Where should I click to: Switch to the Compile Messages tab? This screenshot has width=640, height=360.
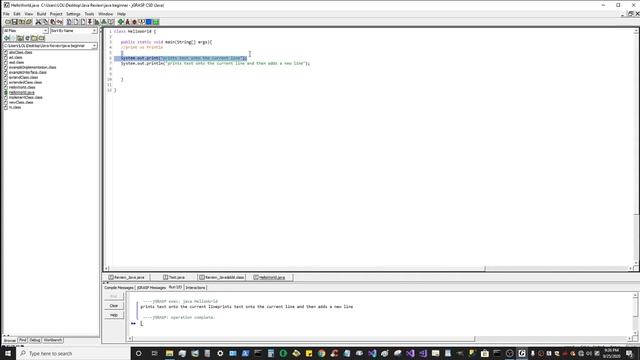click(x=118, y=288)
